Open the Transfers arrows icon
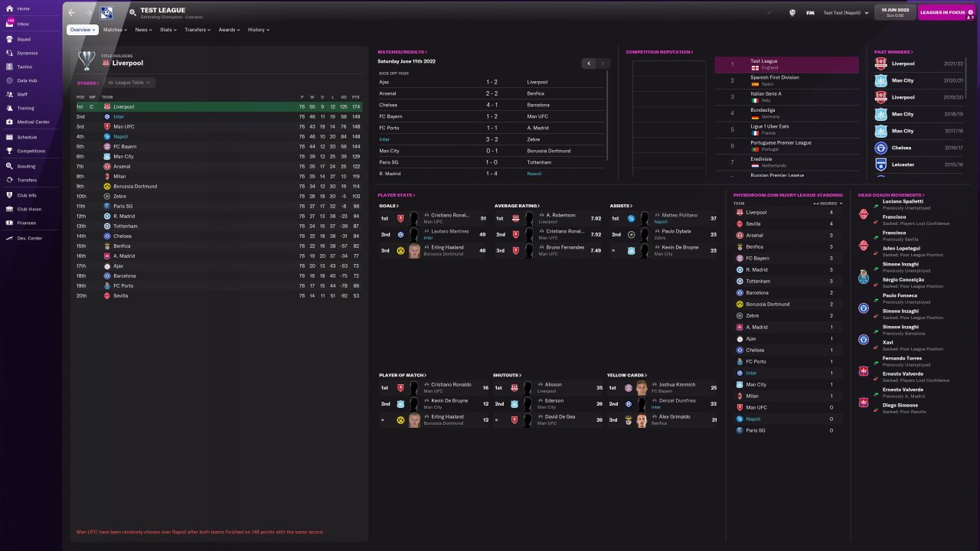The height and width of the screenshot is (551, 980). 8,180
